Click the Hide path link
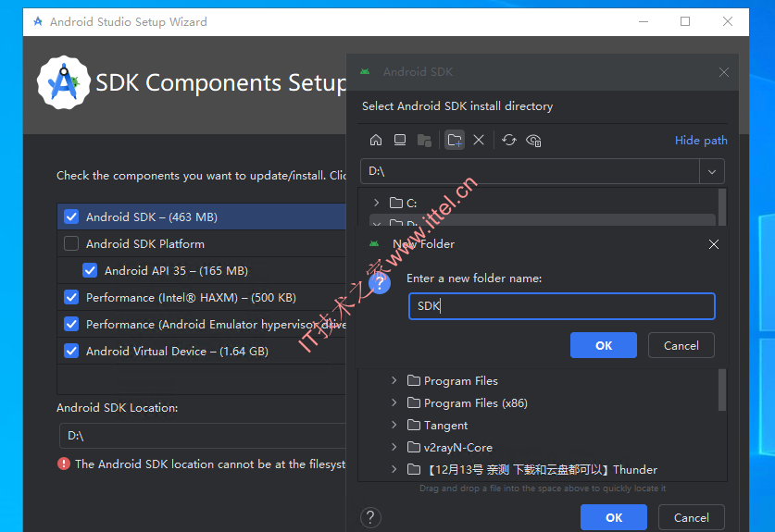 point(701,141)
